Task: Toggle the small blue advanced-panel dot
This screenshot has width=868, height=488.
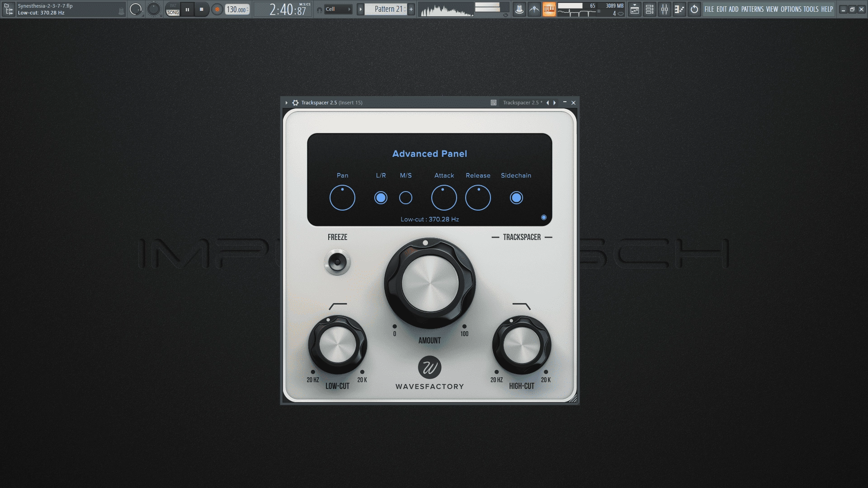Action: coord(544,217)
